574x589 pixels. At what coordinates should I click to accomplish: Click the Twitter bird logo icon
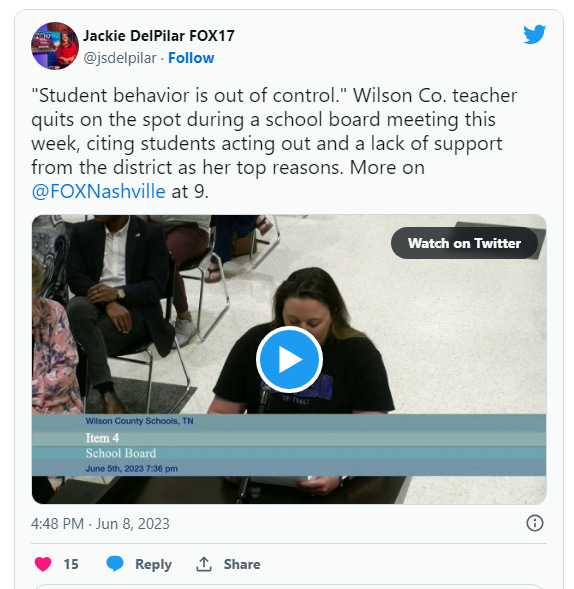534,35
